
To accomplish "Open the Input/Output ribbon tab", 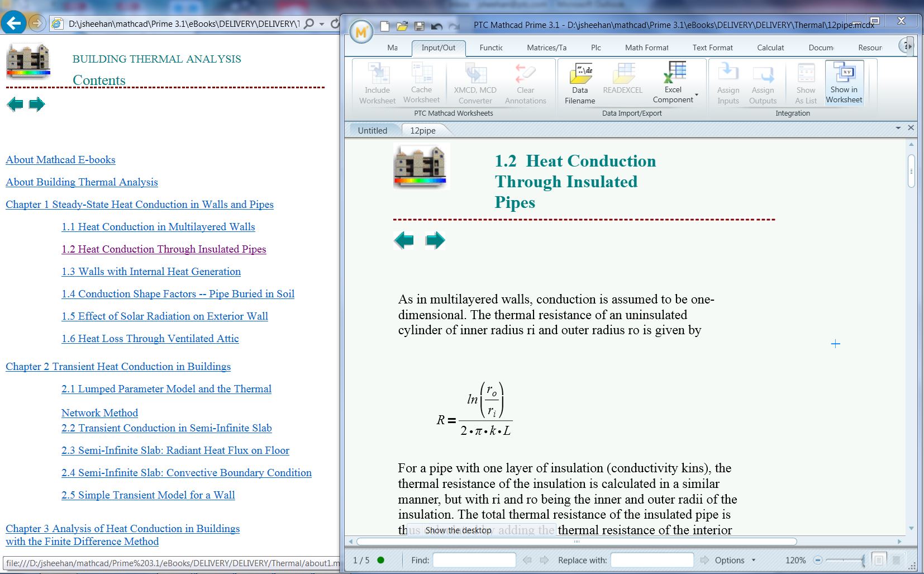I will (x=438, y=48).
